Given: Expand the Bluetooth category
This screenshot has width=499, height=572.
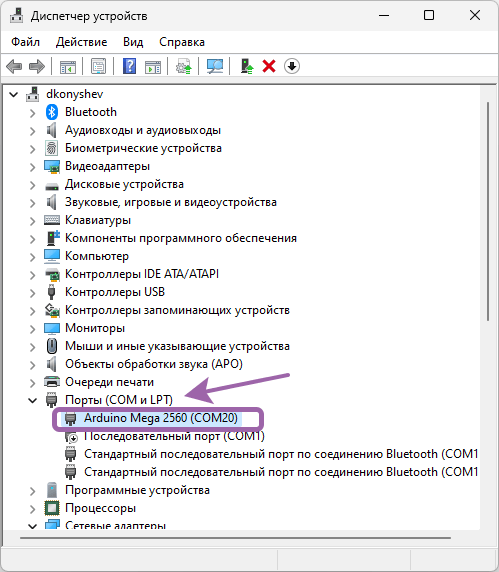Looking at the screenshot, I should coord(32,113).
